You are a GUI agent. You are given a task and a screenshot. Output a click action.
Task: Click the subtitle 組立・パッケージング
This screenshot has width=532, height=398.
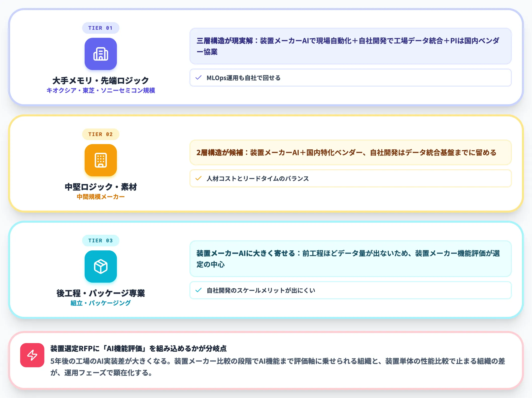[101, 303]
